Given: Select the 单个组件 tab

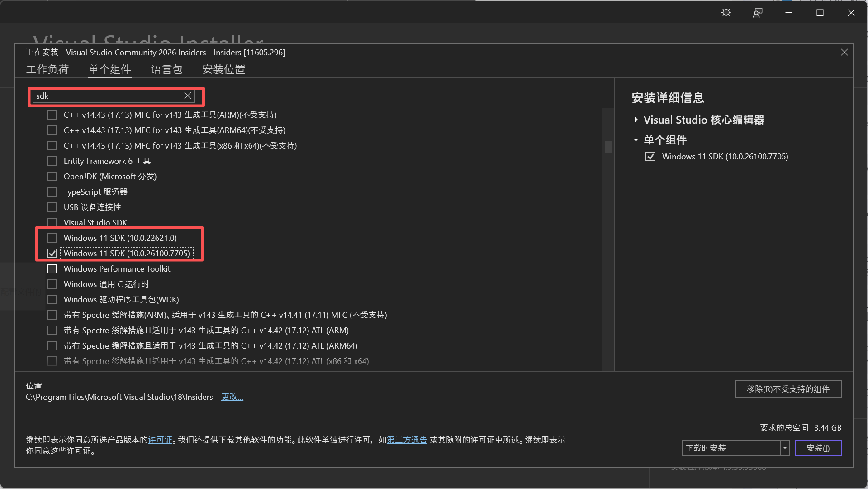Looking at the screenshot, I should click(110, 69).
